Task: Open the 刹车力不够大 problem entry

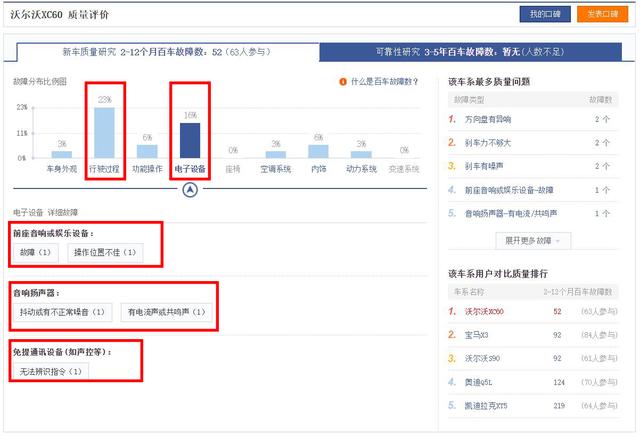Action: point(488,143)
